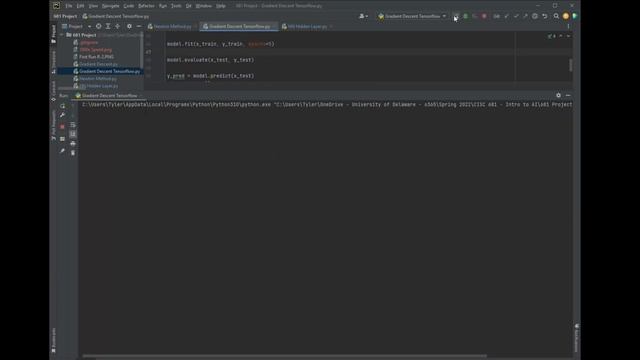Click the wrench settings icon in Run panel
Screen dimensions: 640x360
click(x=62, y=116)
